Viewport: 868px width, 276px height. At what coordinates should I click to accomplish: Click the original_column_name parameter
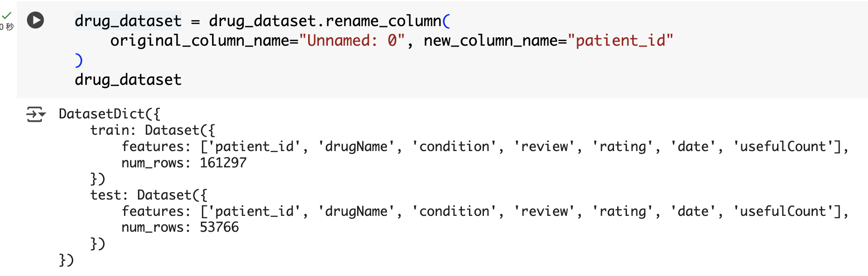click(200, 41)
